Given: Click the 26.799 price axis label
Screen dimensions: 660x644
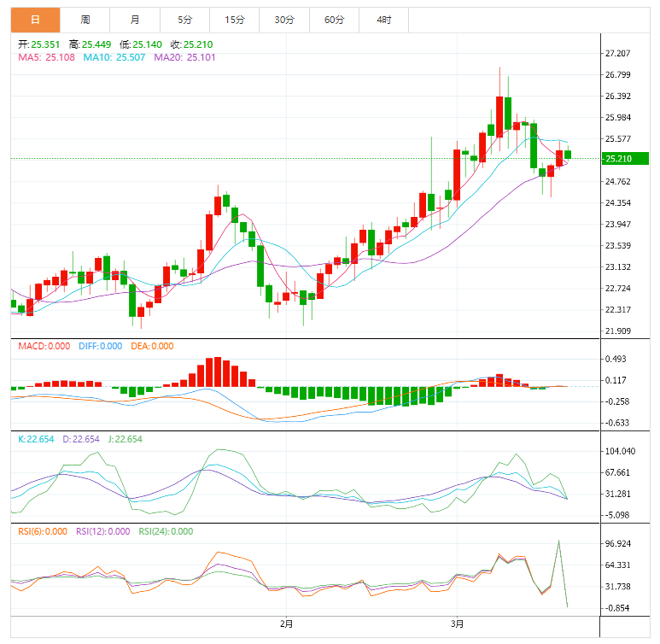Looking at the screenshot, I should [x=618, y=75].
